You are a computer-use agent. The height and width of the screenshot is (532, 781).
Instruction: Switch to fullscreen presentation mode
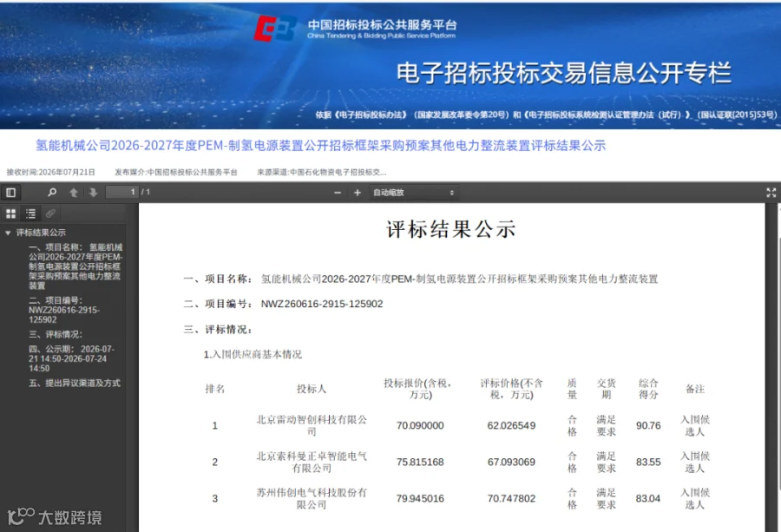pos(771,193)
